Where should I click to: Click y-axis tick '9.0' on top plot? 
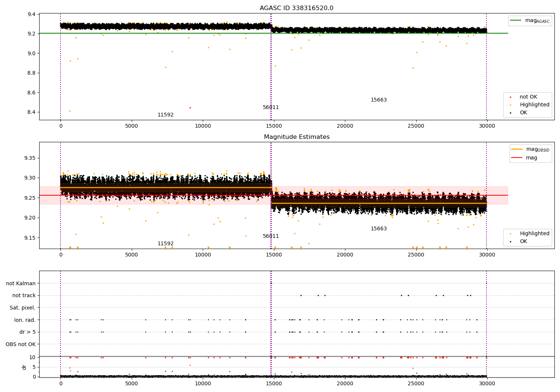32,53
